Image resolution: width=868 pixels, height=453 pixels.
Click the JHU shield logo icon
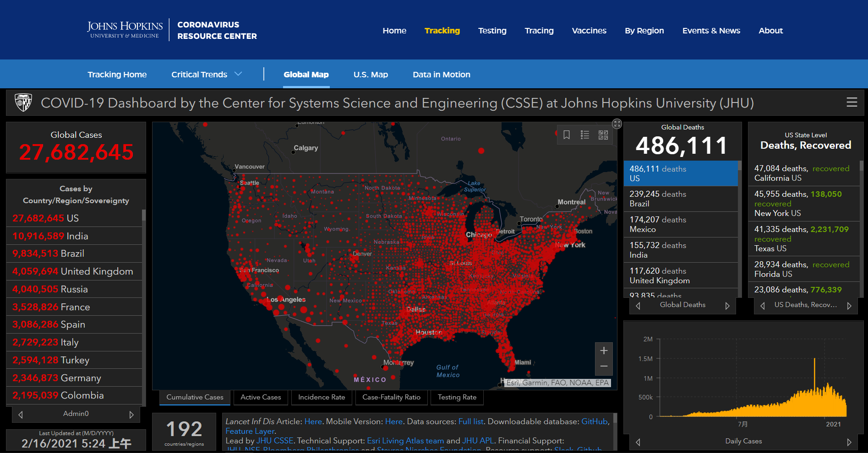(x=23, y=102)
